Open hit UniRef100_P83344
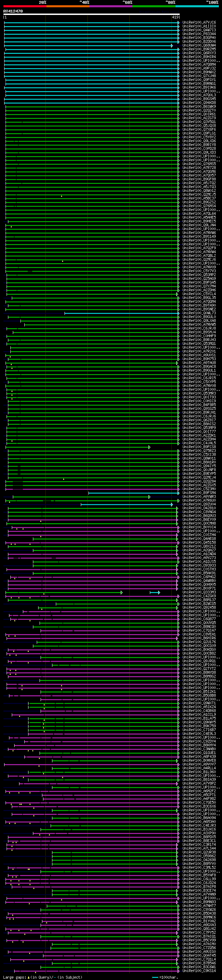Screen dimensions: 222x980 tap(199, 34)
